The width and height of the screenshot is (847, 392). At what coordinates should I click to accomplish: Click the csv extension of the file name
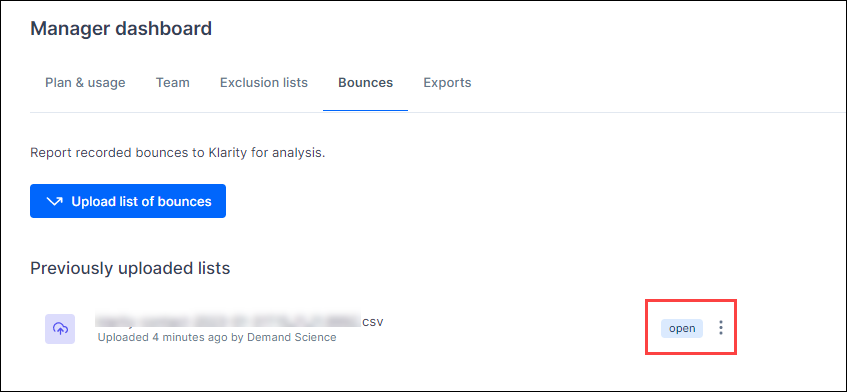pos(373,322)
